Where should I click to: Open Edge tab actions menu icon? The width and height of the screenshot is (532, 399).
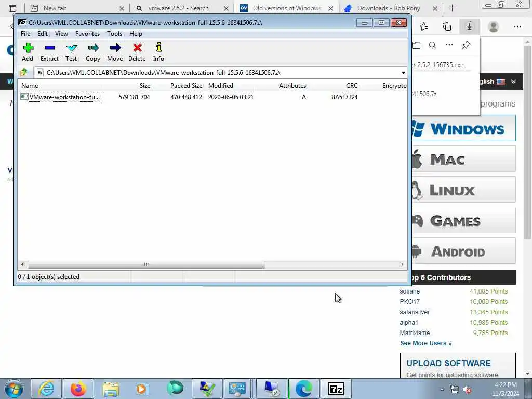coord(12,8)
